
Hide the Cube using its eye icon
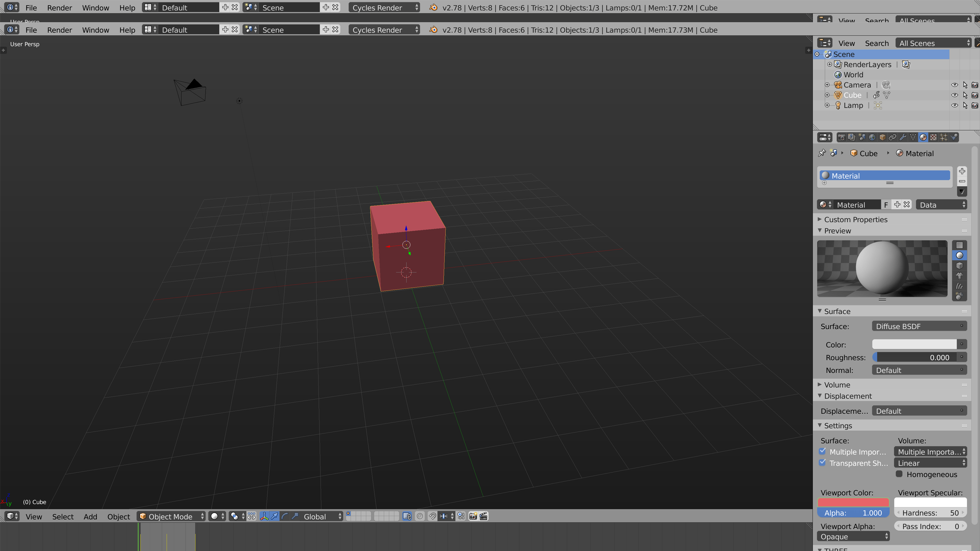pos(954,95)
